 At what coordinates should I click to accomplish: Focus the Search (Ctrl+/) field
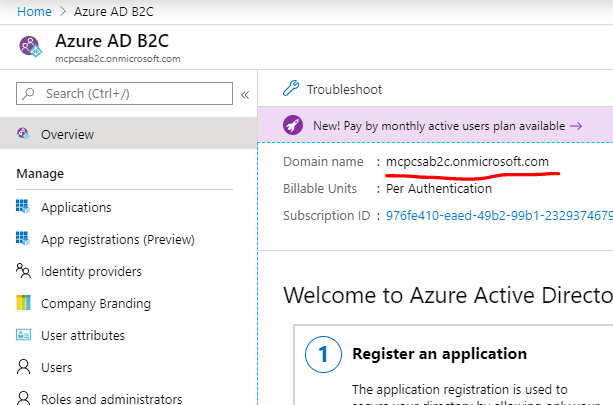coord(124,93)
